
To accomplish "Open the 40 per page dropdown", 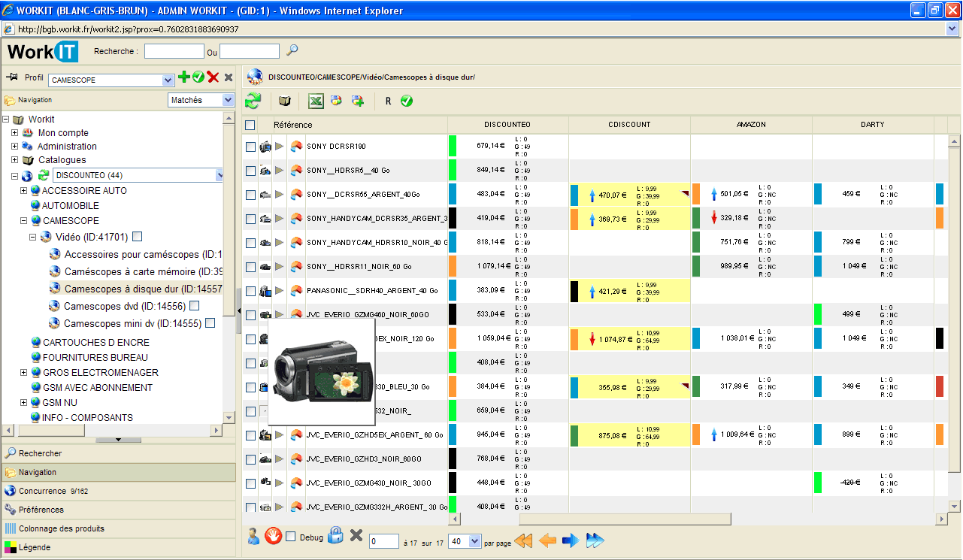I will click(474, 541).
